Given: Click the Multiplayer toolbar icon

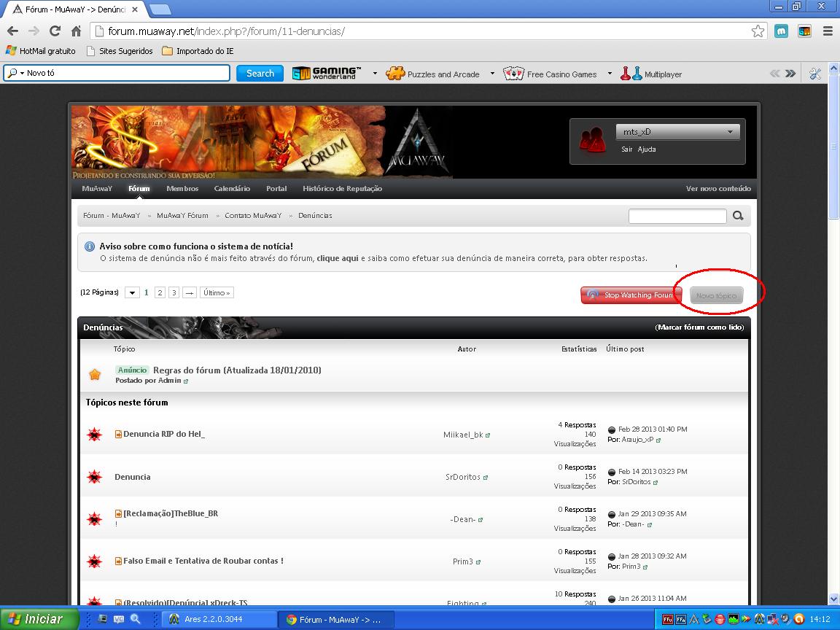Looking at the screenshot, I should pyautogui.click(x=631, y=74).
